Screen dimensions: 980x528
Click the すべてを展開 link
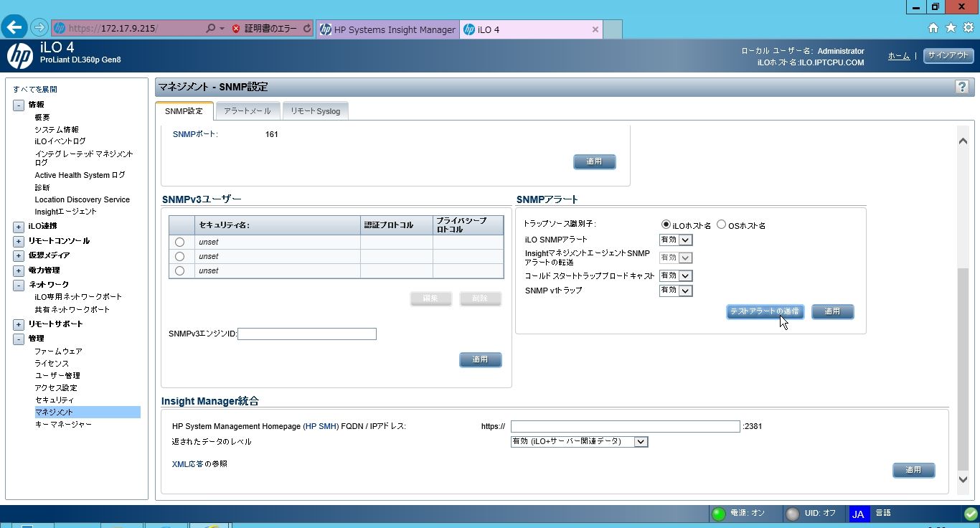(35, 90)
